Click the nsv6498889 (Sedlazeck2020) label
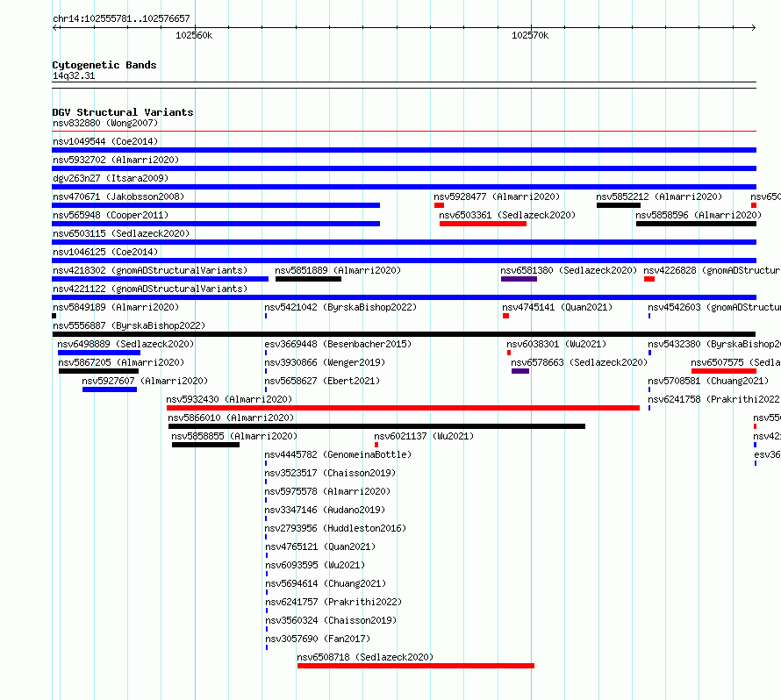The width and height of the screenshot is (781, 700). tap(125, 344)
